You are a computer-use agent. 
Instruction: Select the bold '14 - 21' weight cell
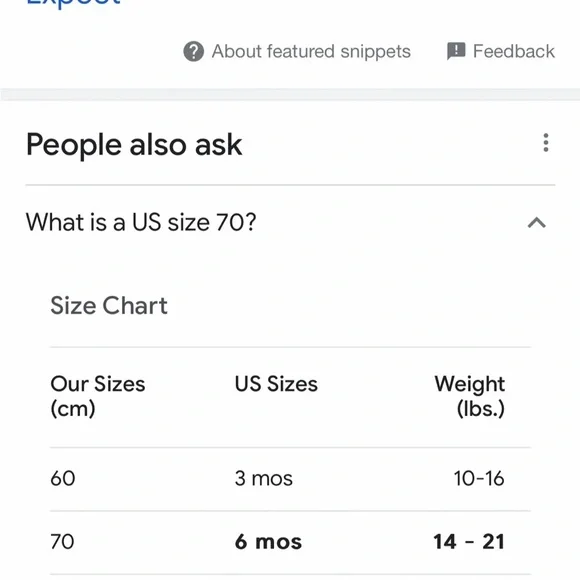coord(469,542)
